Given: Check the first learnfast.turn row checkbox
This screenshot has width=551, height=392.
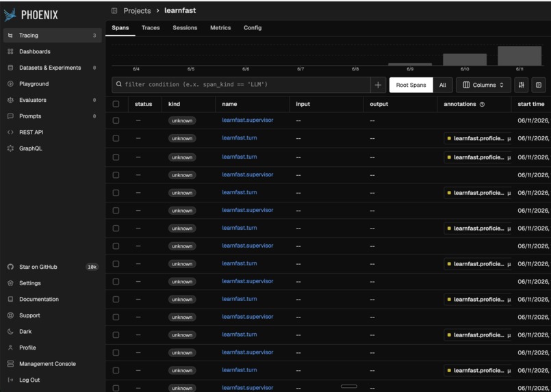Looking at the screenshot, I should click(116, 138).
